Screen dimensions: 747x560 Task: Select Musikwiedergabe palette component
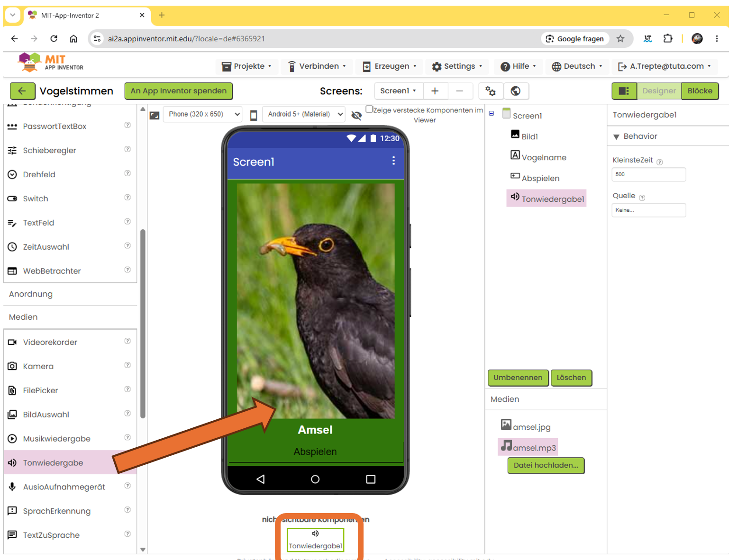click(70, 439)
